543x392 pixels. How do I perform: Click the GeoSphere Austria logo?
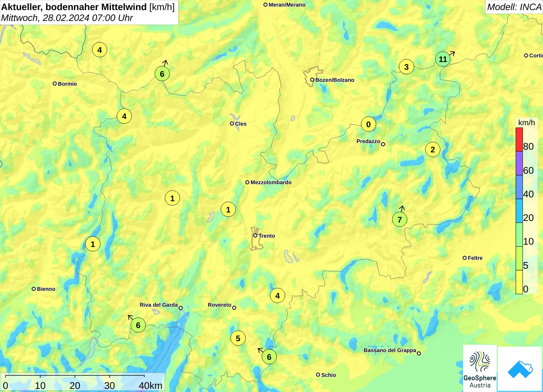point(480,368)
